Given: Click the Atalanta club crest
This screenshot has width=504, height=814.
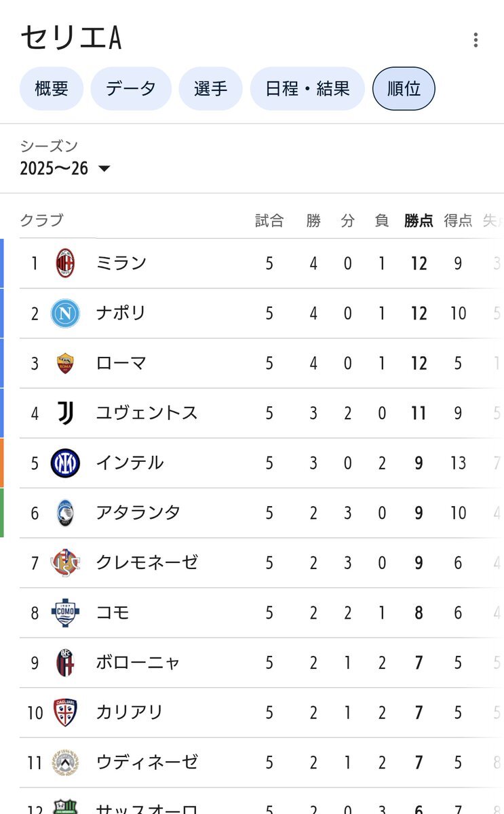Looking at the screenshot, I should [65, 513].
